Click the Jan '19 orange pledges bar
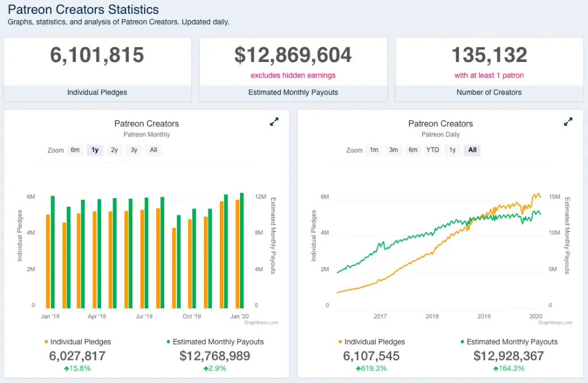This screenshot has width=588, height=383. (x=48, y=261)
